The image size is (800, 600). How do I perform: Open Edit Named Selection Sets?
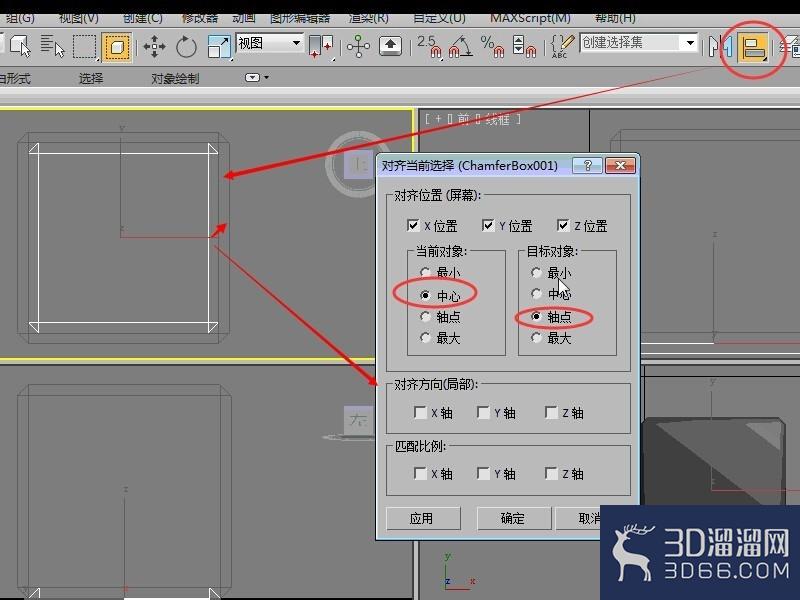(562, 46)
